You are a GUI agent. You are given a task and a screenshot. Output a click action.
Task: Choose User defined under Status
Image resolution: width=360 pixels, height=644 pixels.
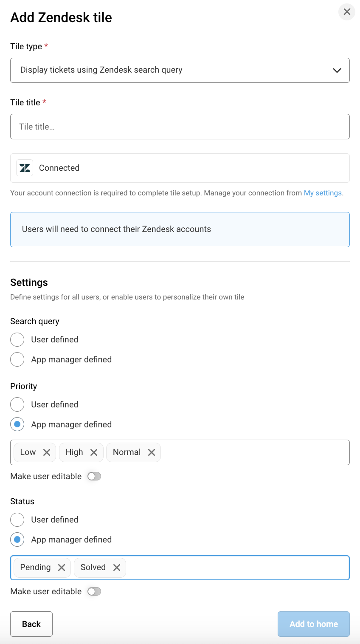17,520
